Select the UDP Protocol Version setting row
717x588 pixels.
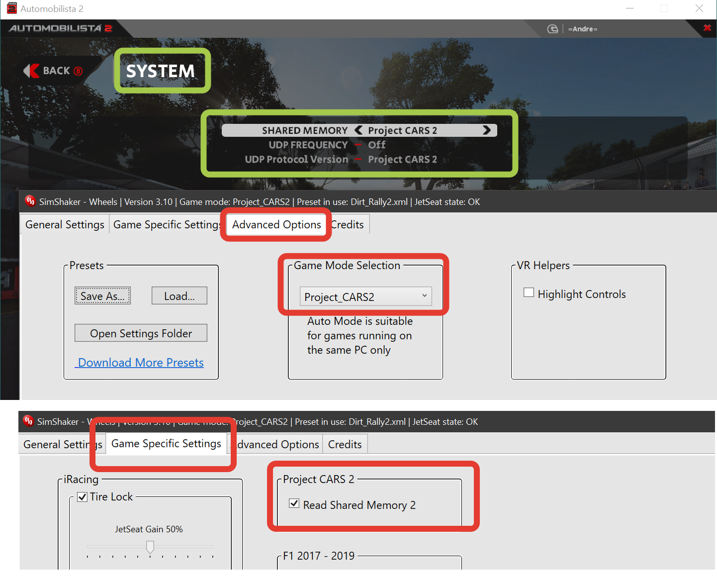point(359,159)
